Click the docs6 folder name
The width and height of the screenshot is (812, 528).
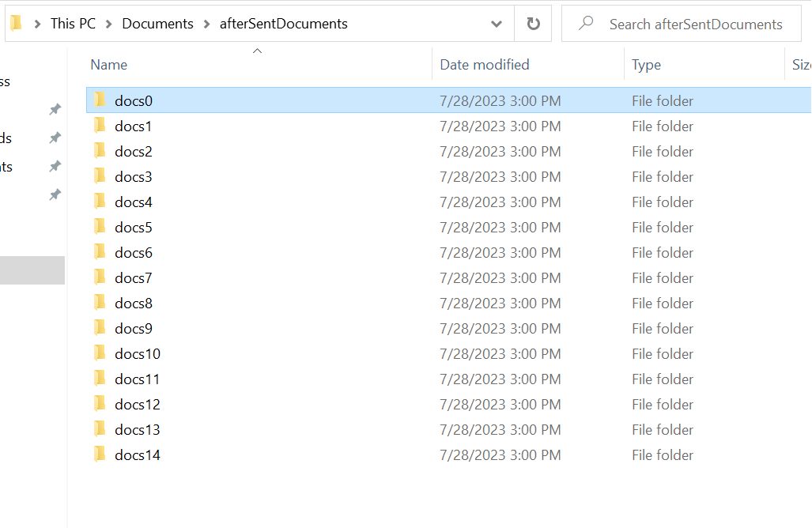click(134, 253)
